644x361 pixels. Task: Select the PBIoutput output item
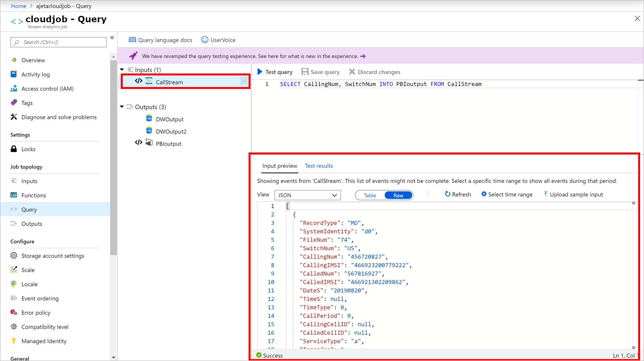[x=169, y=143]
